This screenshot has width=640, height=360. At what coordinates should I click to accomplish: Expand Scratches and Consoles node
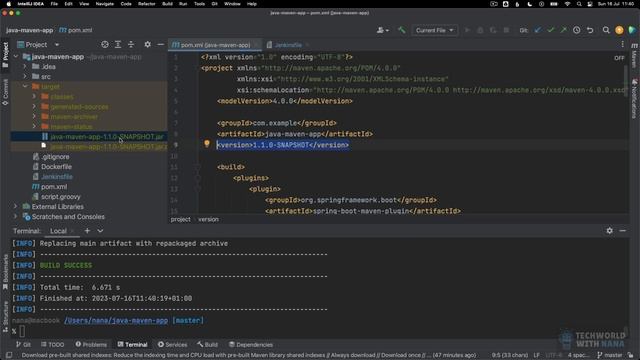pyautogui.click(x=16, y=216)
